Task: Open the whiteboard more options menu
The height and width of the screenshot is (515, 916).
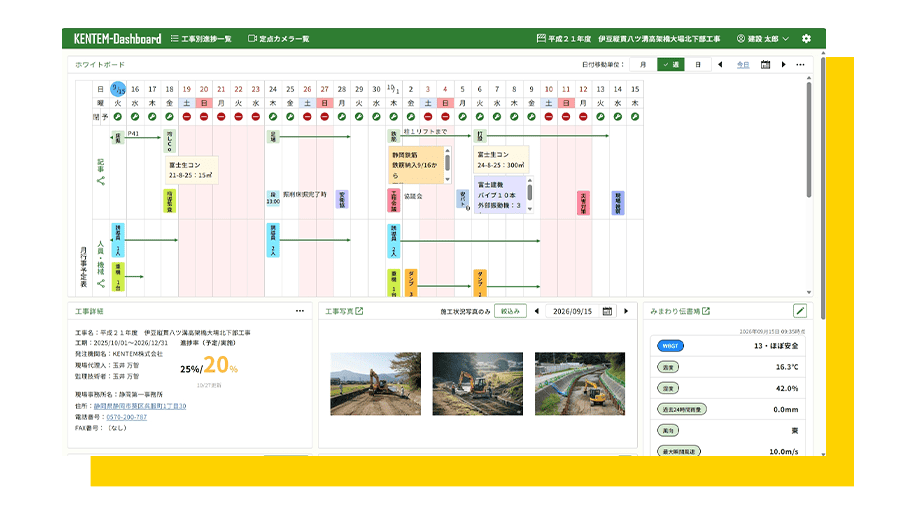Action: pyautogui.click(x=800, y=65)
